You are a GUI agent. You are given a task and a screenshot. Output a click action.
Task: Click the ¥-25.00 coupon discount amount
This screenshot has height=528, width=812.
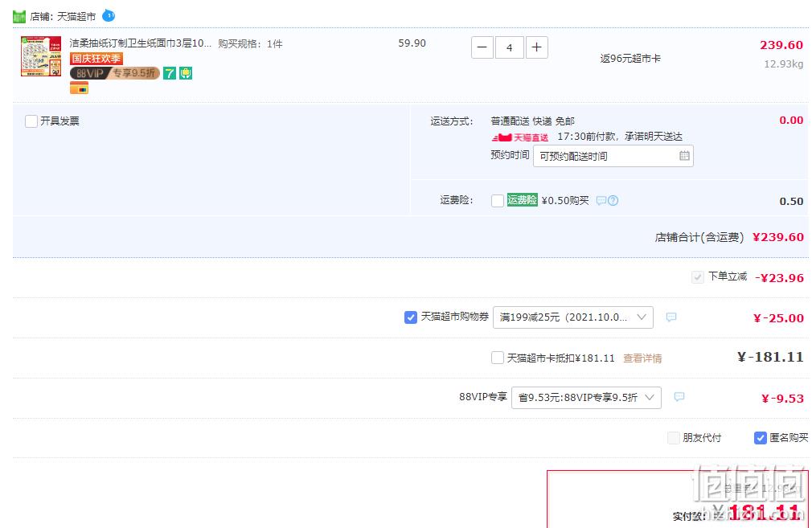(x=778, y=318)
